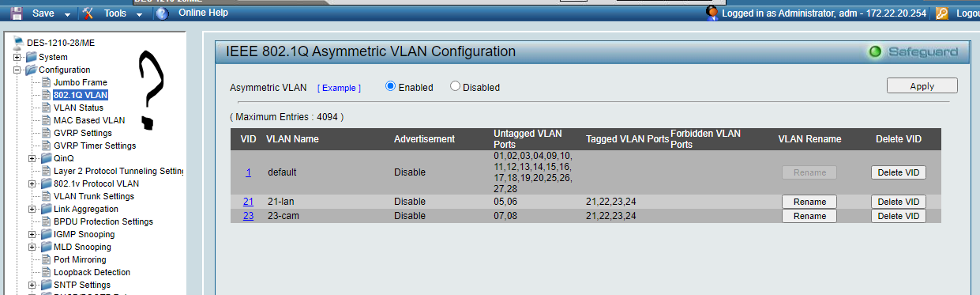Expand the System tree node

18,57
